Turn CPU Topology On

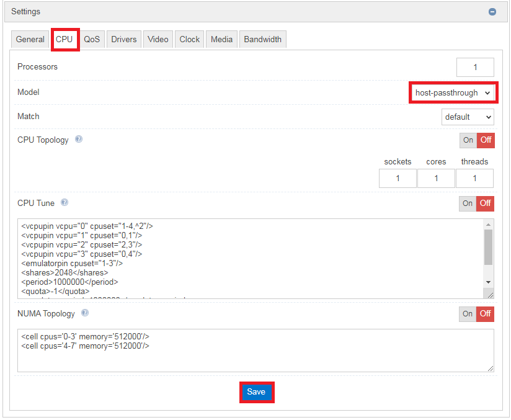tap(468, 140)
